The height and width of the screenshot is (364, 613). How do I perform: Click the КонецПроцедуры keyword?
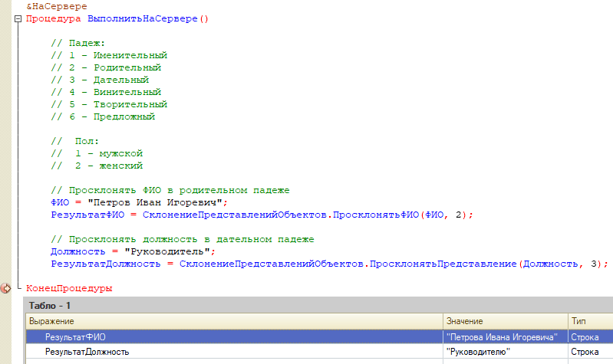click(x=69, y=288)
